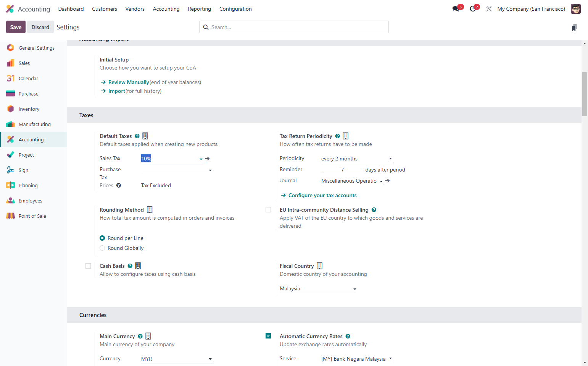
Task: Click the Automatic Currency Rates help icon
Action: click(x=348, y=336)
